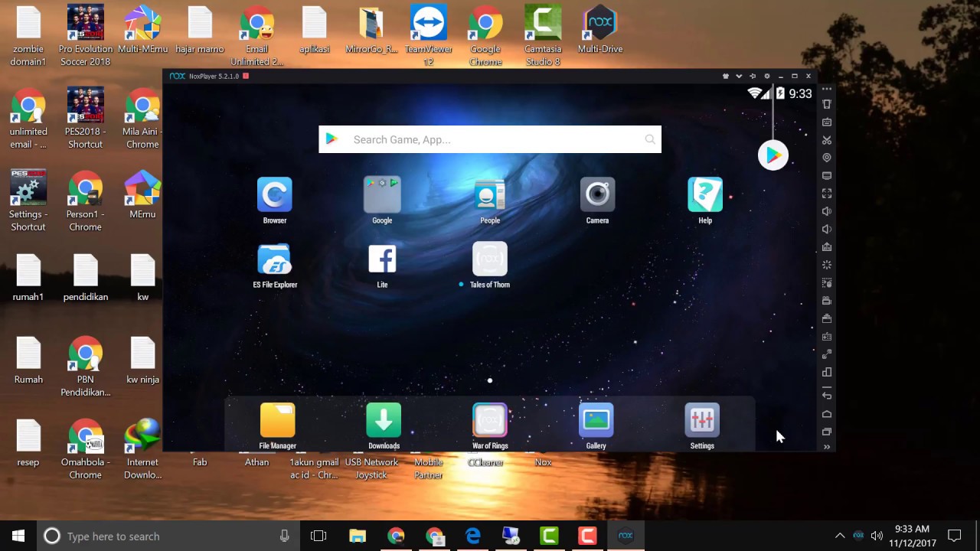Toggle fullscreen in Nox sidebar
980x551 pixels.
(x=827, y=194)
